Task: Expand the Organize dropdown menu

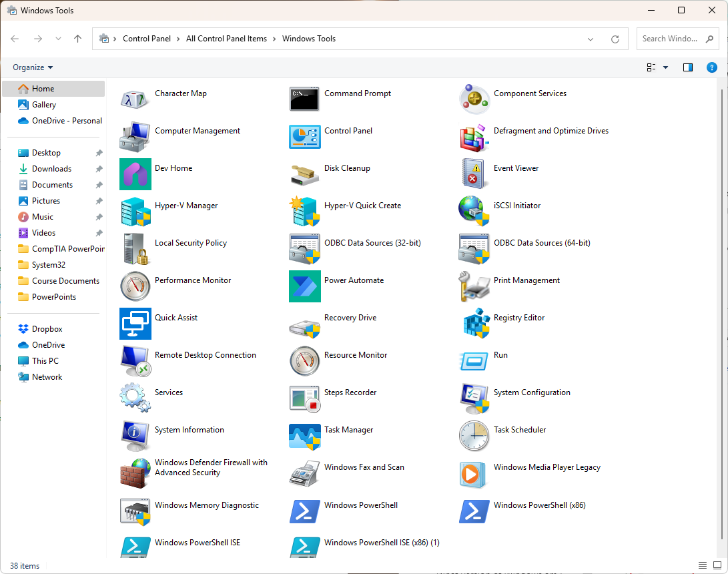Action: coord(33,67)
